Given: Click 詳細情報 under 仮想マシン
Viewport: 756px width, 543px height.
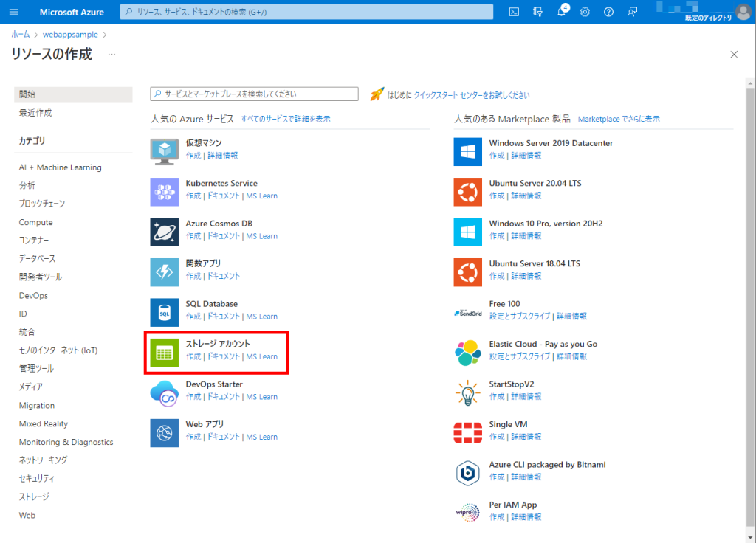Looking at the screenshot, I should pos(223,156).
